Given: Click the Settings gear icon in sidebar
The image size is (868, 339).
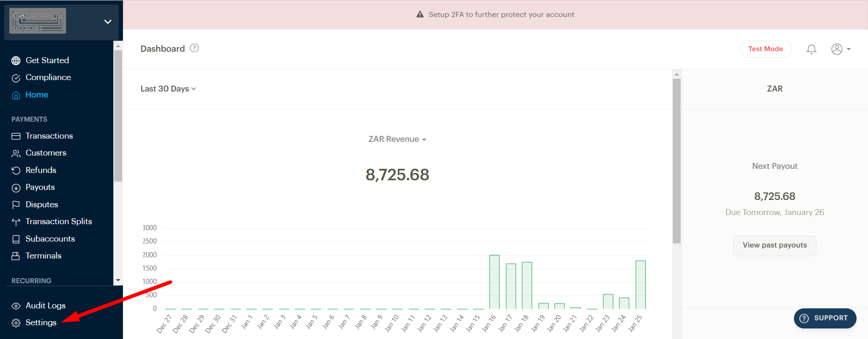Looking at the screenshot, I should 16,323.
